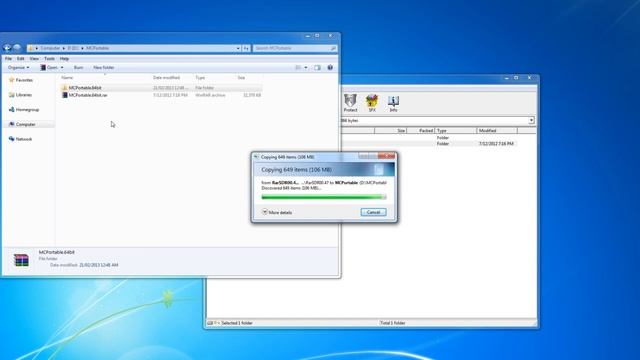
Task: Click address bar refresh button in Explorer
Action: click(x=246, y=48)
